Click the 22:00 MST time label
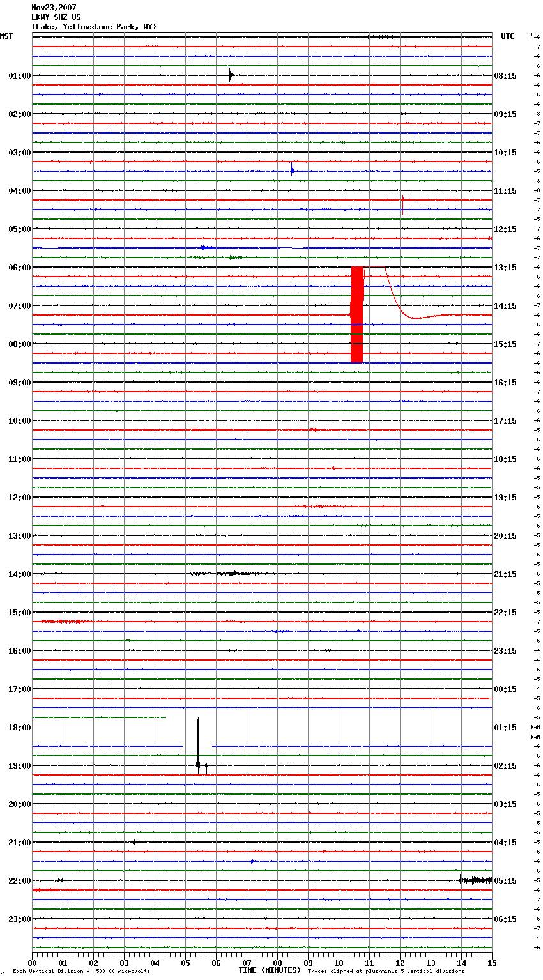 [x=19, y=881]
